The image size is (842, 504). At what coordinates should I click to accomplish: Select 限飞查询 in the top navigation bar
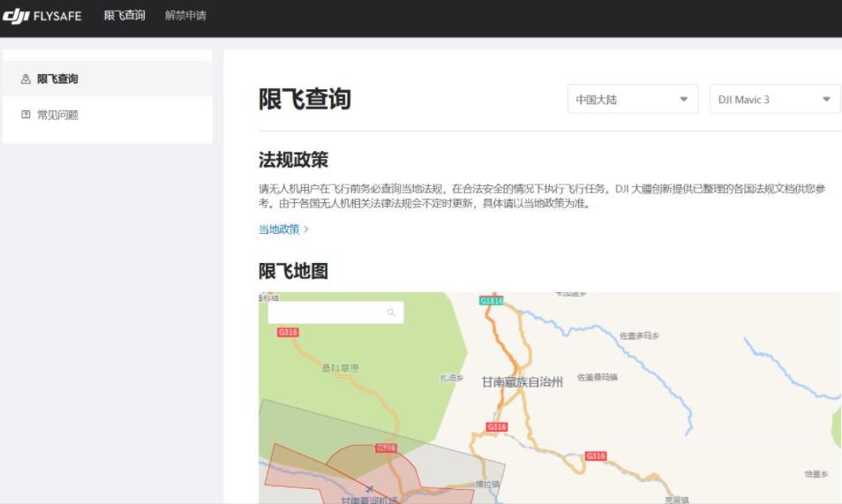point(124,16)
